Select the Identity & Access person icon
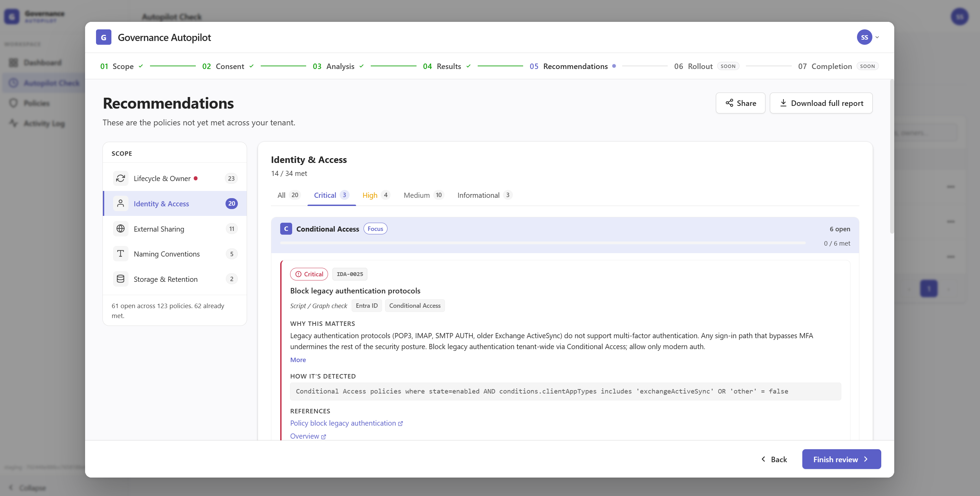The width and height of the screenshot is (980, 496). (x=121, y=204)
